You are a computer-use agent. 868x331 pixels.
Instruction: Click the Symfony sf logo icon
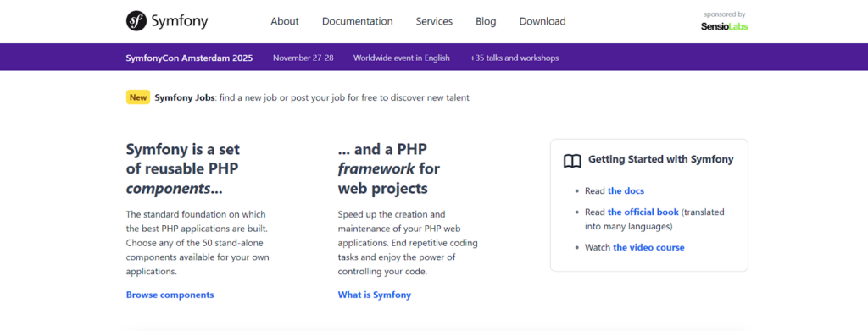point(136,21)
